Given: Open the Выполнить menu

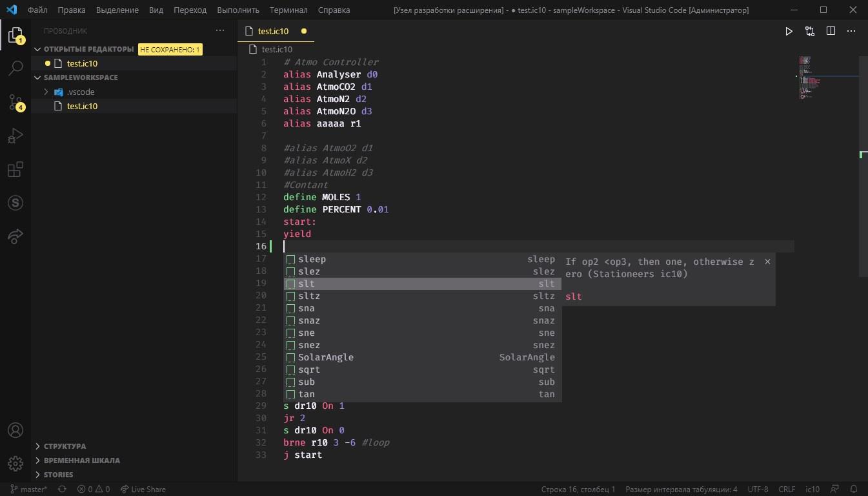Looking at the screenshot, I should [238, 10].
